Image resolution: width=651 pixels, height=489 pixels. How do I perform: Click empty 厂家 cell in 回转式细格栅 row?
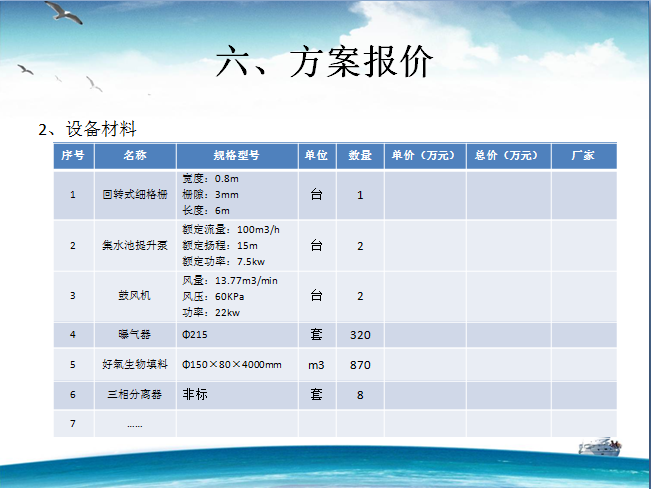pyautogui.click(x=584, y=195)
